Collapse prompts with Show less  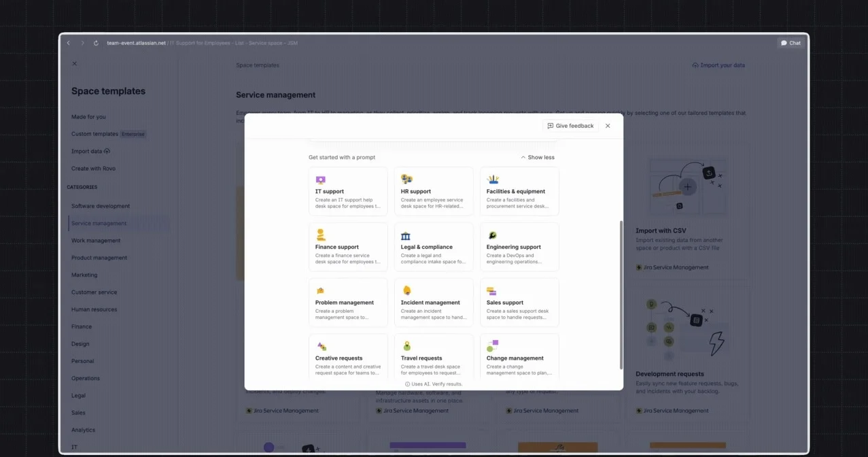538,157
